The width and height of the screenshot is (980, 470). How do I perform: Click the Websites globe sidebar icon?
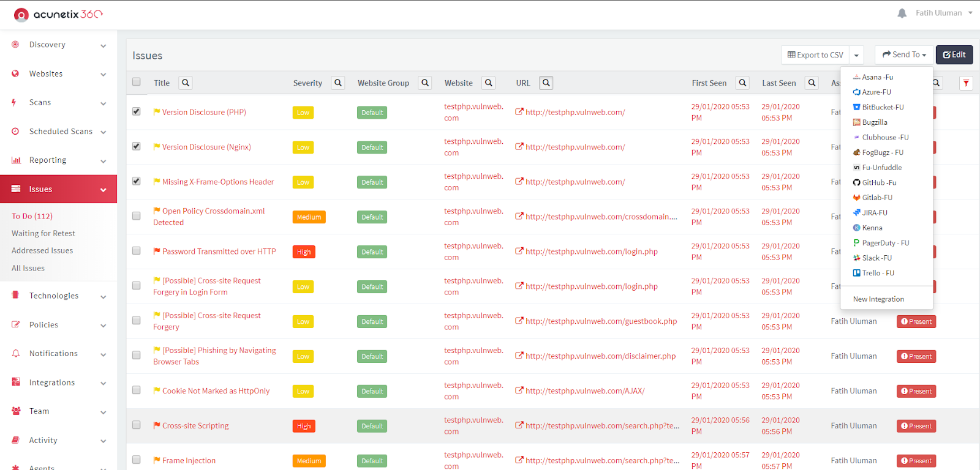[x=15, y=73]
